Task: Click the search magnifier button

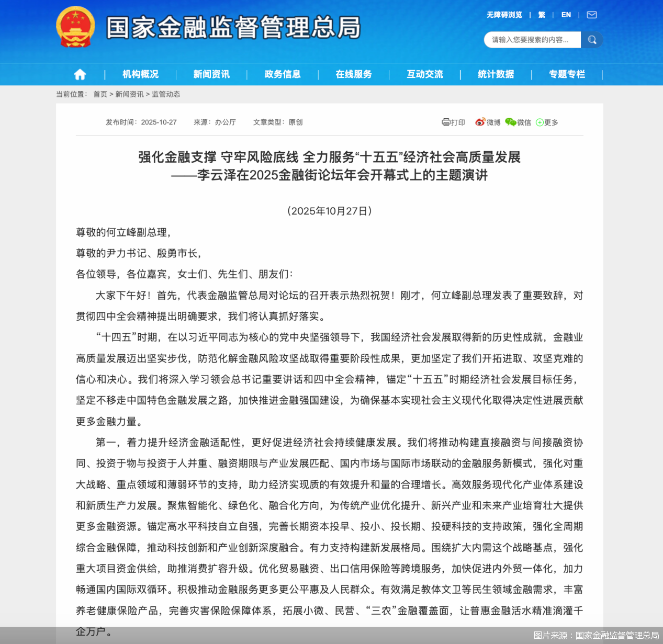Action: pyautogui.click(x=592, y=39)
